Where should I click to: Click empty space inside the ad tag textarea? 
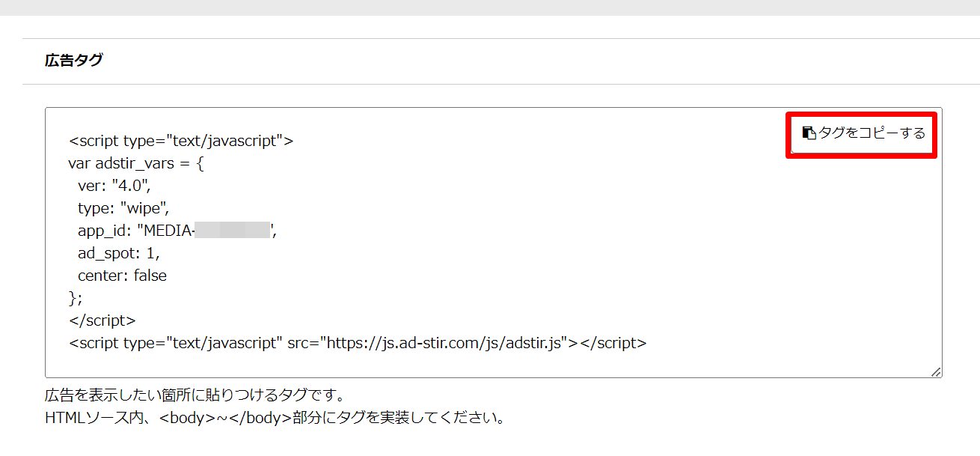pos(598,247)
